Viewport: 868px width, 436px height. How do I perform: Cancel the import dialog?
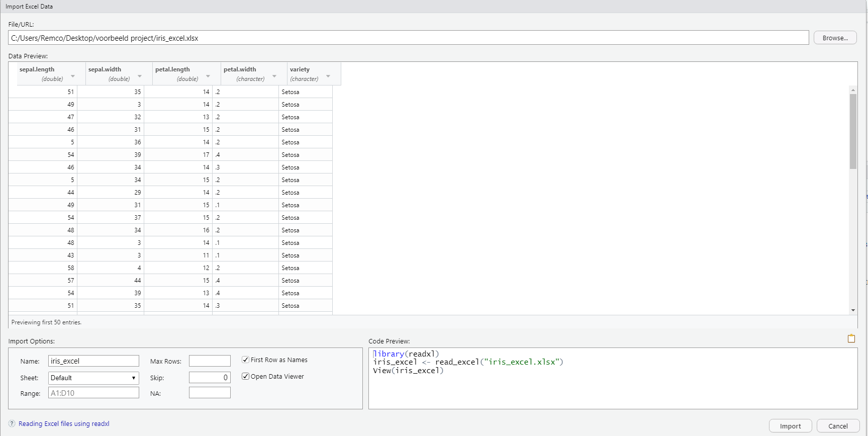tap(837, 426)
